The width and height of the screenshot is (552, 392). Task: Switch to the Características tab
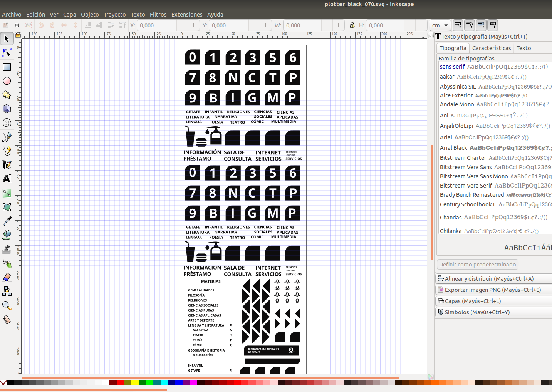[x=492, y=48]
